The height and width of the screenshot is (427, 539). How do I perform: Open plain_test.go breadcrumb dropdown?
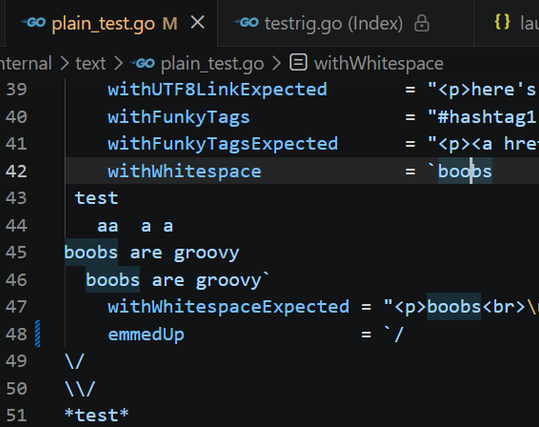point(212,64)
